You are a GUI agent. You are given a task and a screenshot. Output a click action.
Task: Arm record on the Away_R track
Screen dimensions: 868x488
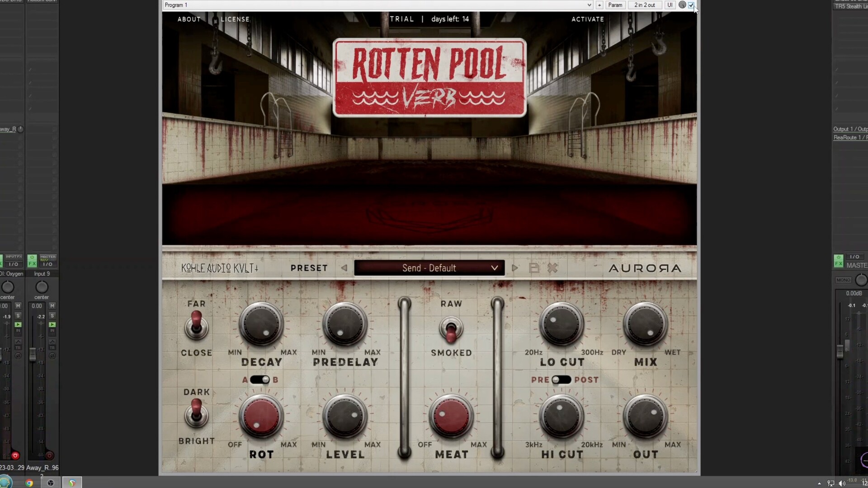coord(49,455)
